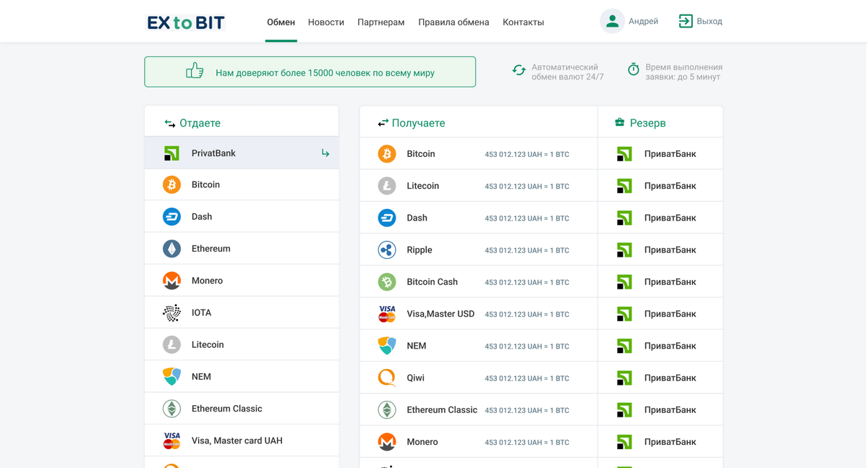Click IOTA label in Отдаете list

tap(201, 313)
